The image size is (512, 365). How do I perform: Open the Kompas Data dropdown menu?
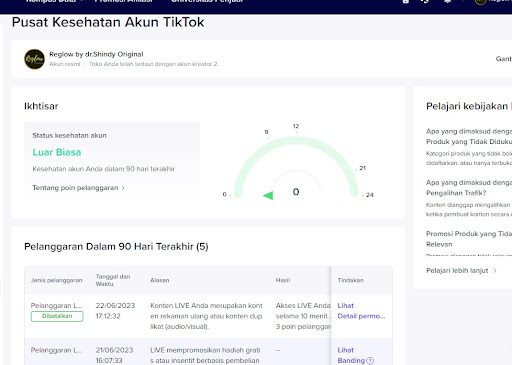[x=54, y=1]
